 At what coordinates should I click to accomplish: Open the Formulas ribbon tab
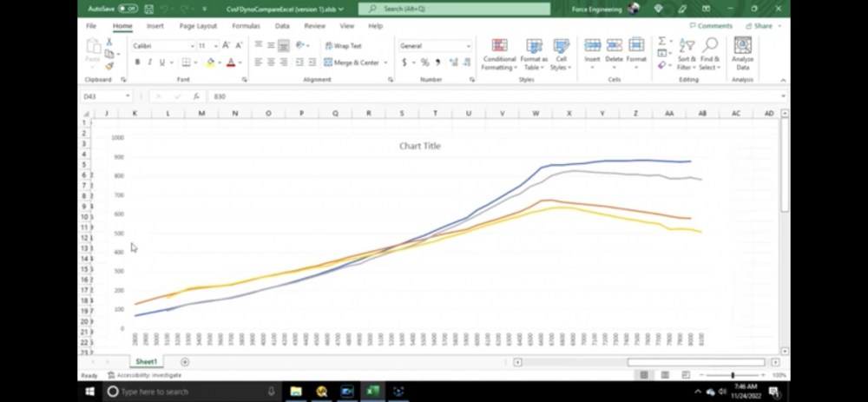(247, 26)
